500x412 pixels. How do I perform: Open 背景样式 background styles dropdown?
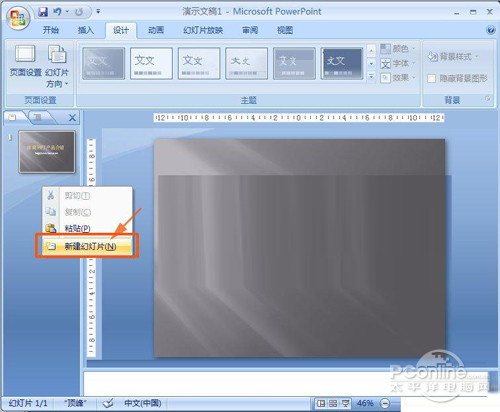pos(453,57)
